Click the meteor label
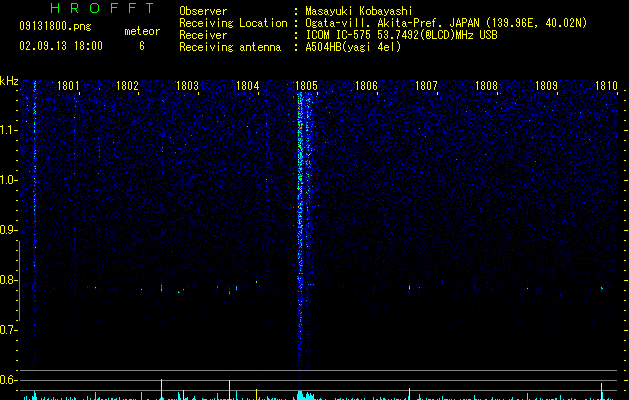 pyautogui.click(x=142, y=31)
